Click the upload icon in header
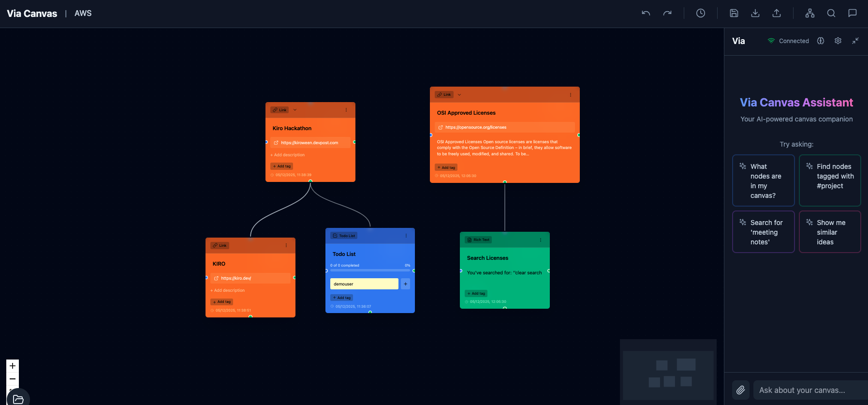Image resolution: width=868 pixels, height=405 pixels. coord(776,13)
